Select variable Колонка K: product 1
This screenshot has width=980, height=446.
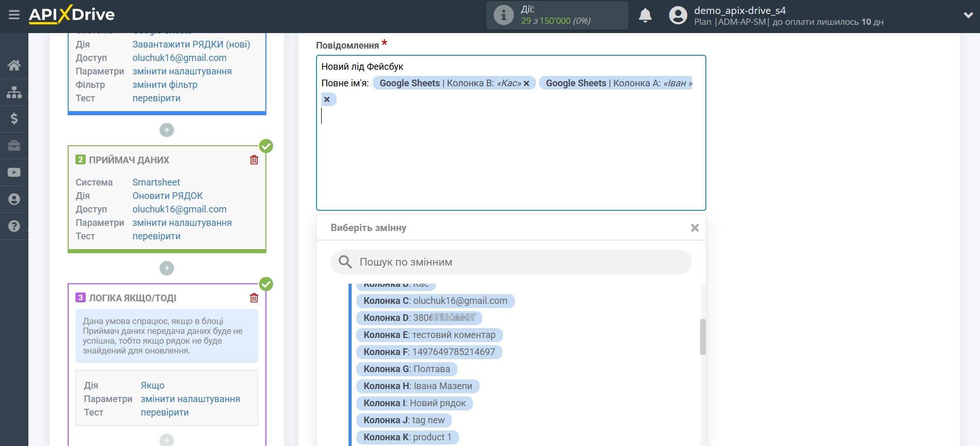407,437
